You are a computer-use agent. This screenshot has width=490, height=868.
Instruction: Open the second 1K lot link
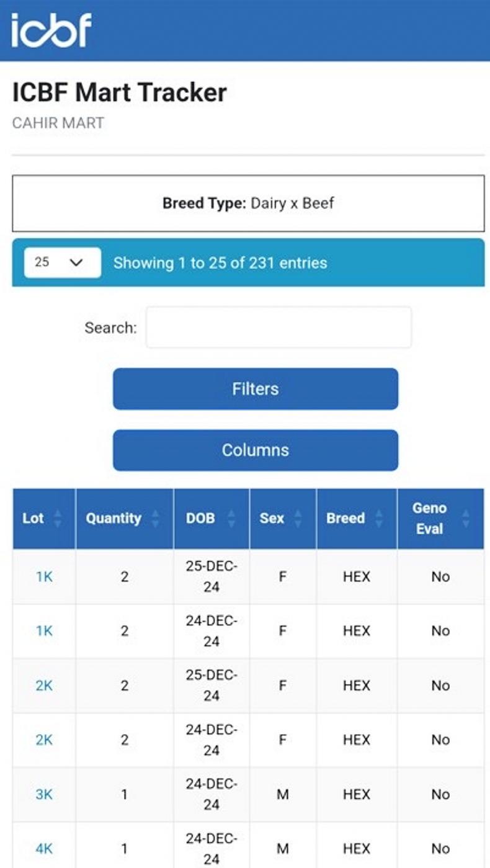tap(44, 631)
